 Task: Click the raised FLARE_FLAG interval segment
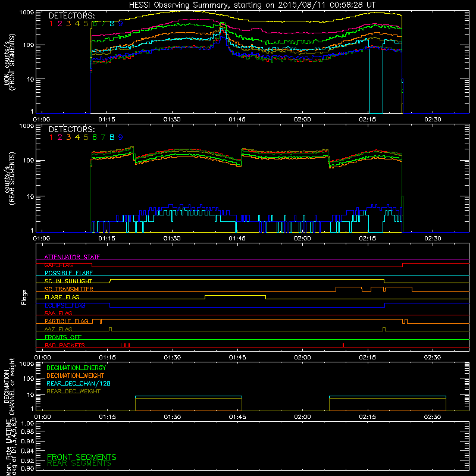point(235,295)
